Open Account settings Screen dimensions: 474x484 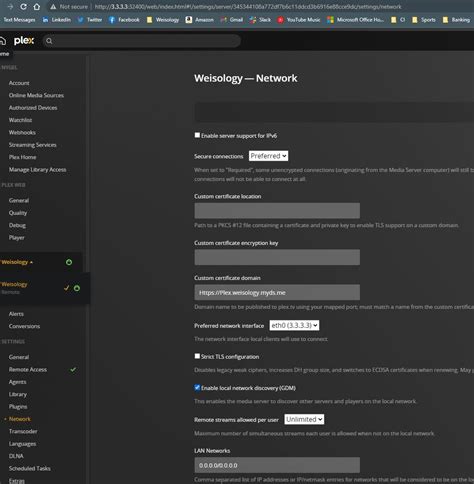19,83
